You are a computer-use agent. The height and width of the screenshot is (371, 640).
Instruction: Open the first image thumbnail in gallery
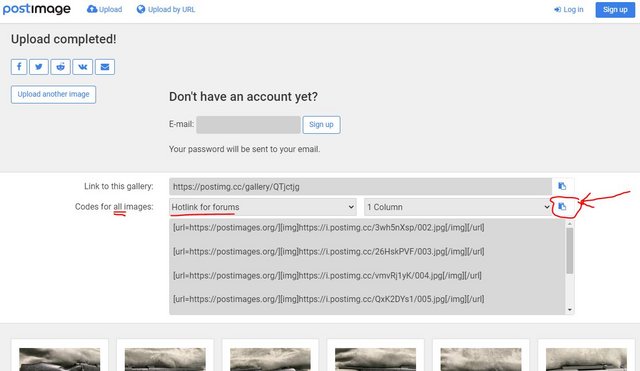point(60,359)
